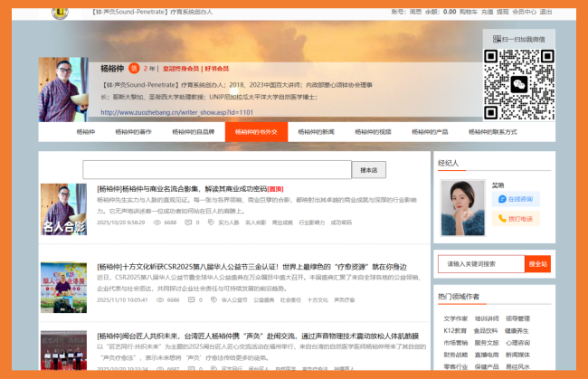The height and width of the screenshot is (379, 588).
Task: Open the 心理咨询 category link
Action: (x=518, y=343)
